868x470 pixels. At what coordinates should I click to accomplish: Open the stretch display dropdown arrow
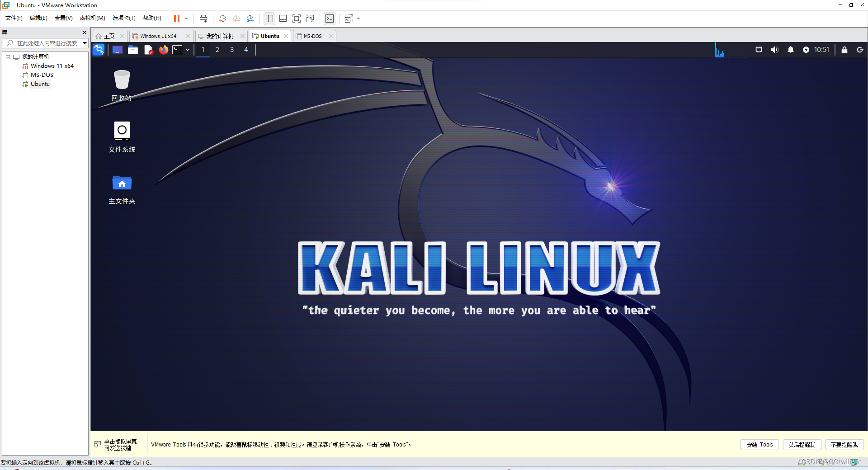click(359, 19)
